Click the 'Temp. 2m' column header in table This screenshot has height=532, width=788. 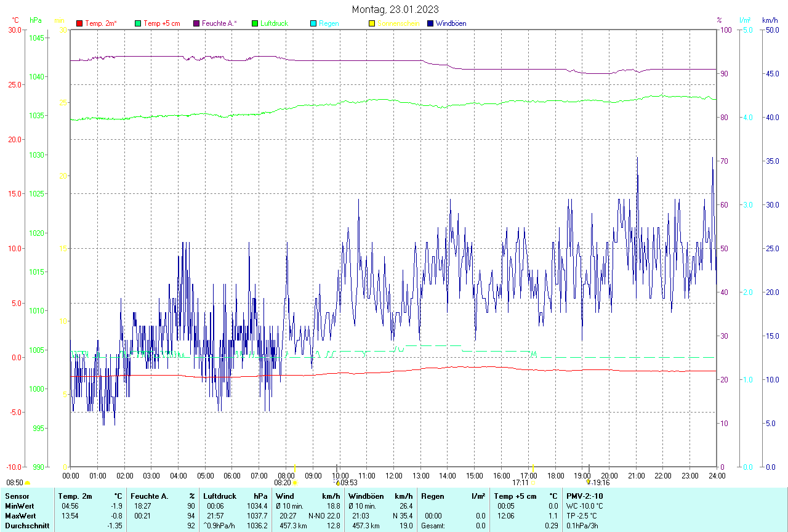pos(75,496)
